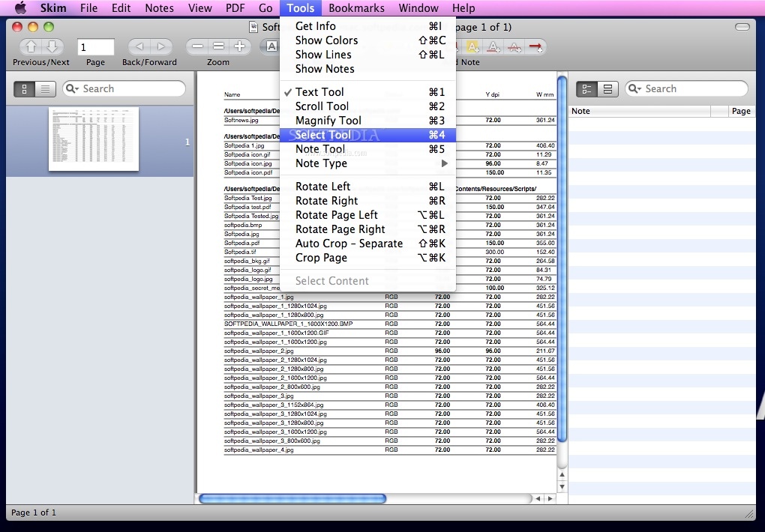Screen dimensions: 765x532
Task: Close the open Tools menu
Action: [301, 7]
